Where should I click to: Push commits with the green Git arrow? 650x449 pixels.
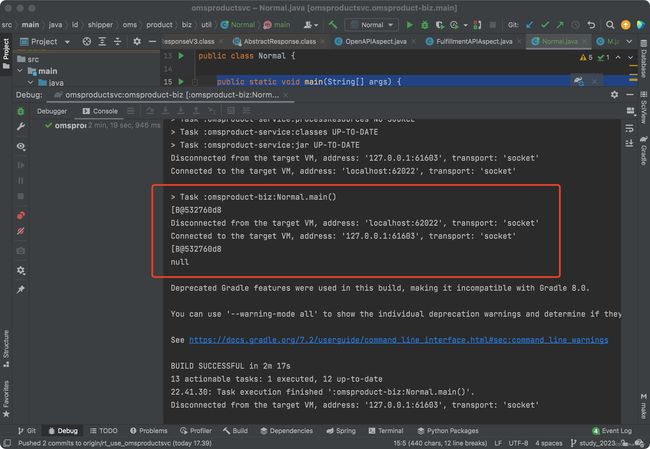[560, 25]
